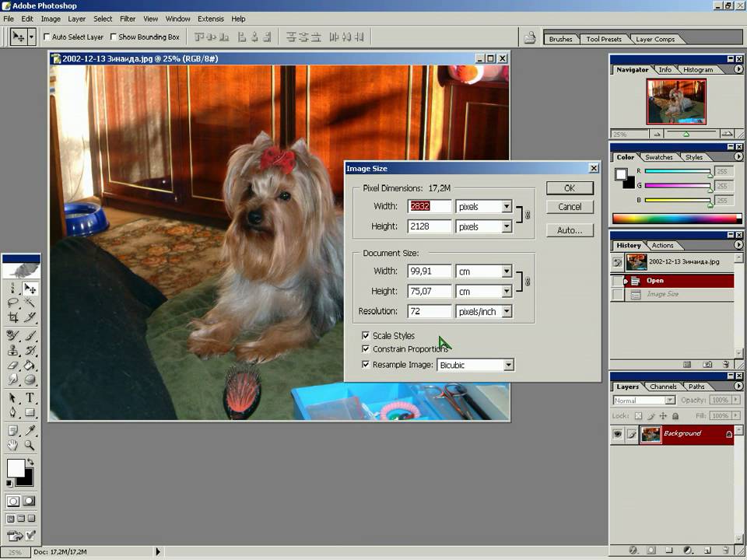Select the Move tool in toolbox

tap(30, 289)
